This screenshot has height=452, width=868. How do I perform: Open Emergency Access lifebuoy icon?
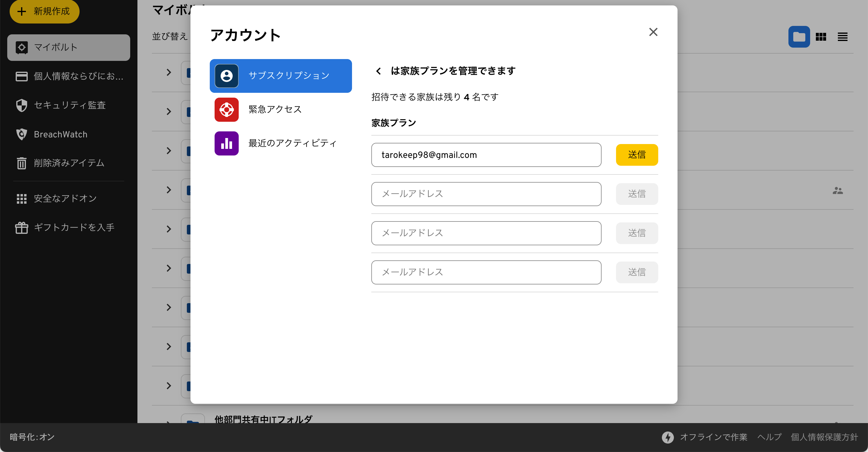pyautogui.click(x=226, y=109)
